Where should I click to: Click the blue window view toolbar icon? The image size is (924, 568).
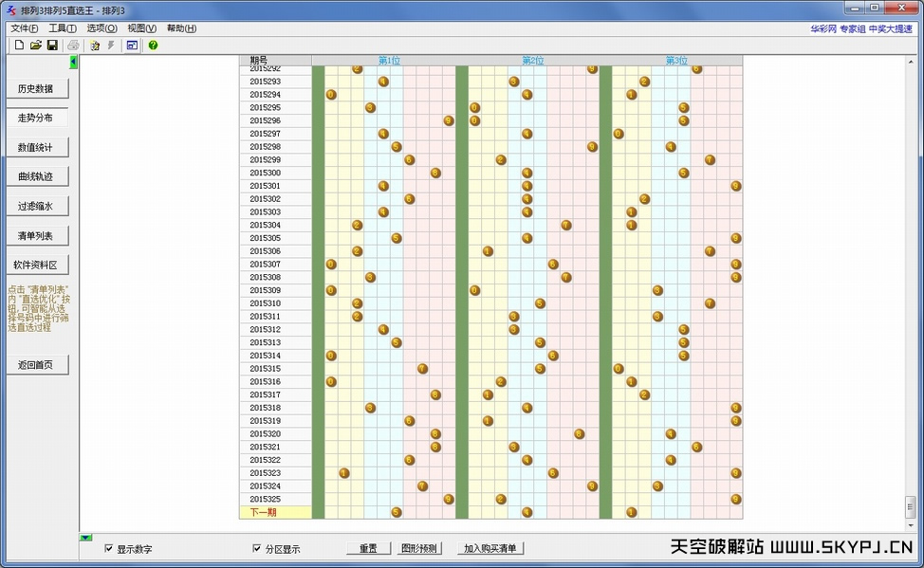coord(132,45)
